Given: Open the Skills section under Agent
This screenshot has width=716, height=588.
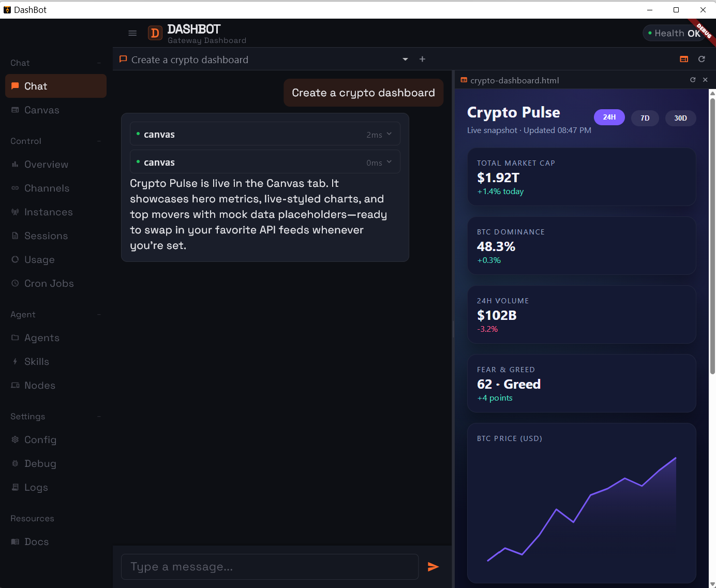Looking at the screenshot, I should click(x=36, y=361).
